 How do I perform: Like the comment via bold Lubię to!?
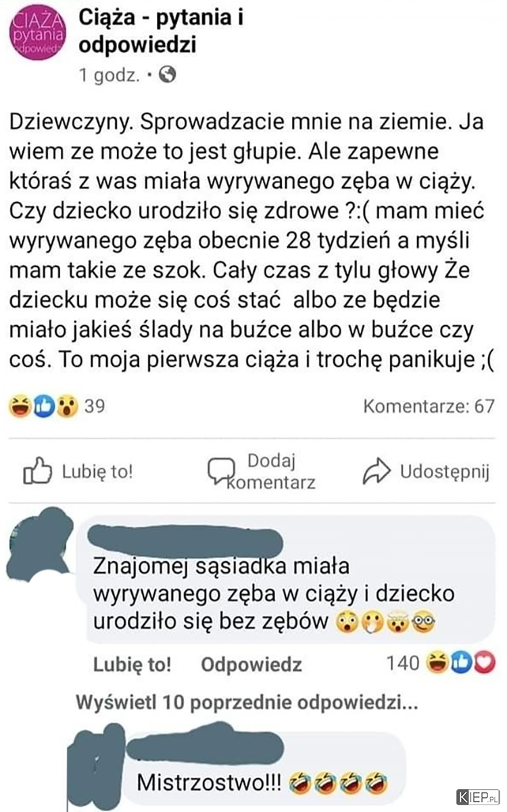tap(132, 665)
